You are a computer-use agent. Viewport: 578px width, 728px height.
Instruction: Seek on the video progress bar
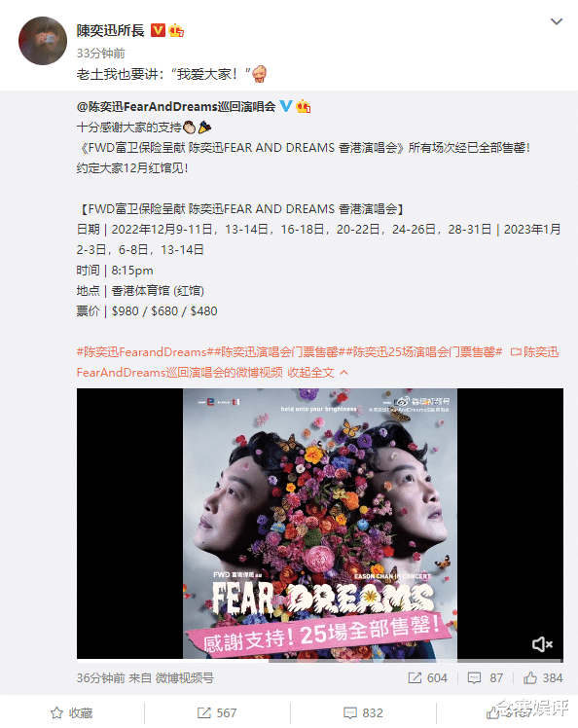[x=320, y=660]
